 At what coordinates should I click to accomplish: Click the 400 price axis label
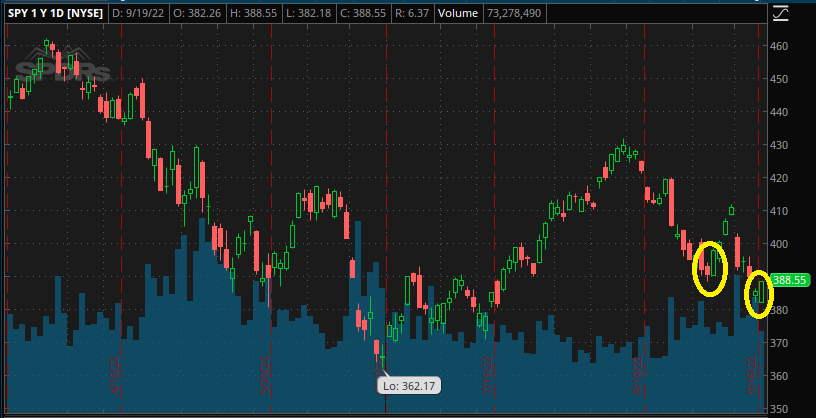pos(780,244)
